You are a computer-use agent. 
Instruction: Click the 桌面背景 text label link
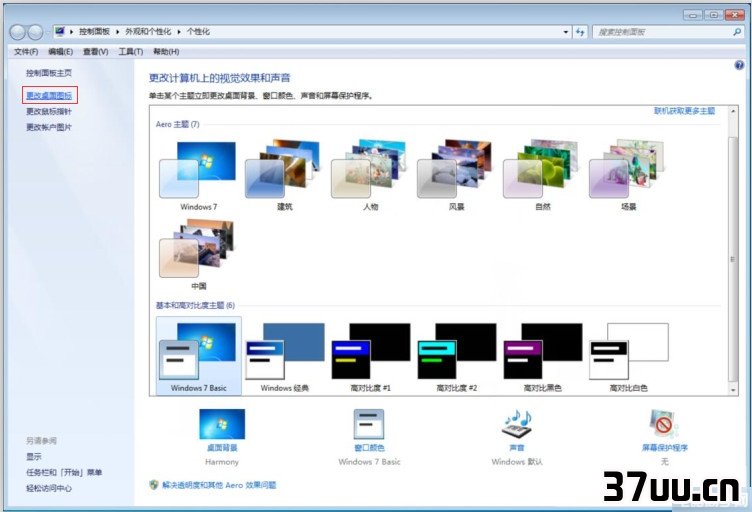tap(222, 448)
